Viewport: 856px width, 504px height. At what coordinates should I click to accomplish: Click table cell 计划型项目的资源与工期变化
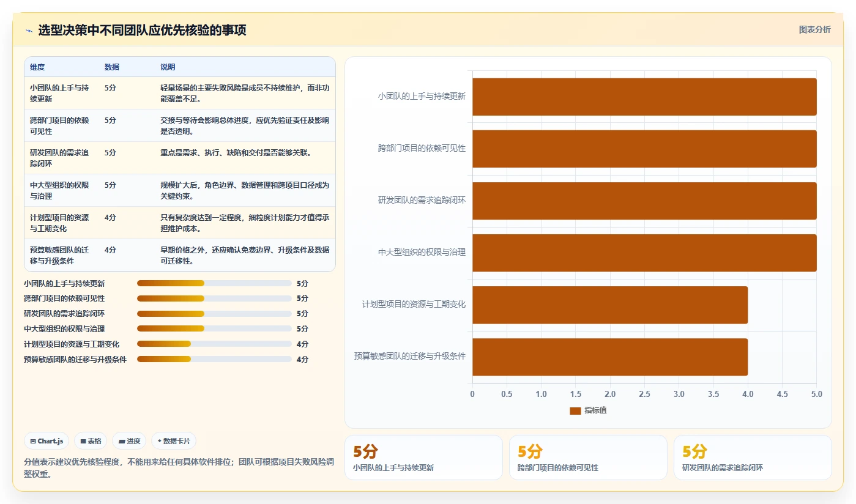point(61,223)
